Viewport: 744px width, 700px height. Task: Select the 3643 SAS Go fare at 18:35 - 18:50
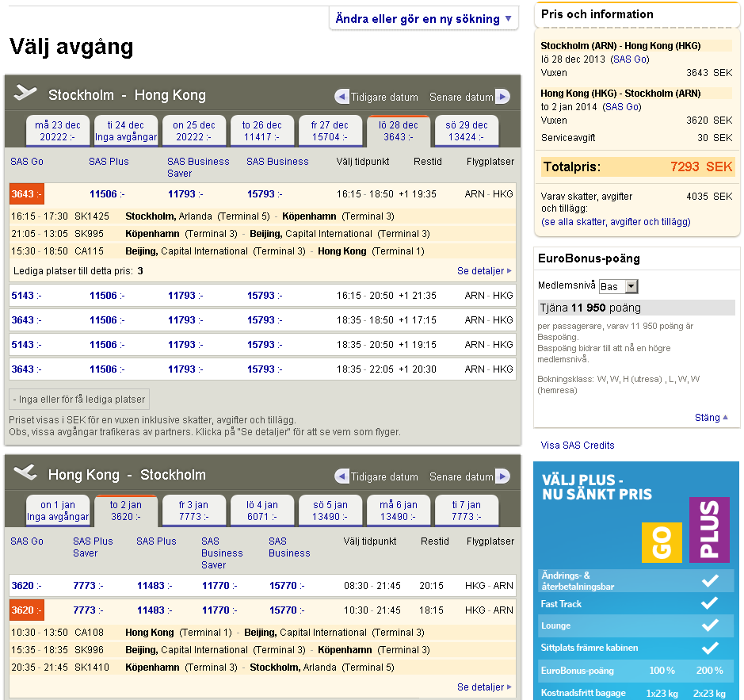click(23, 320)
